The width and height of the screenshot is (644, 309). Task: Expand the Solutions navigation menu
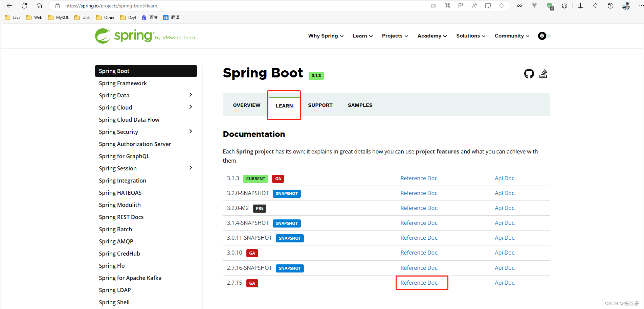pos(470,36)
